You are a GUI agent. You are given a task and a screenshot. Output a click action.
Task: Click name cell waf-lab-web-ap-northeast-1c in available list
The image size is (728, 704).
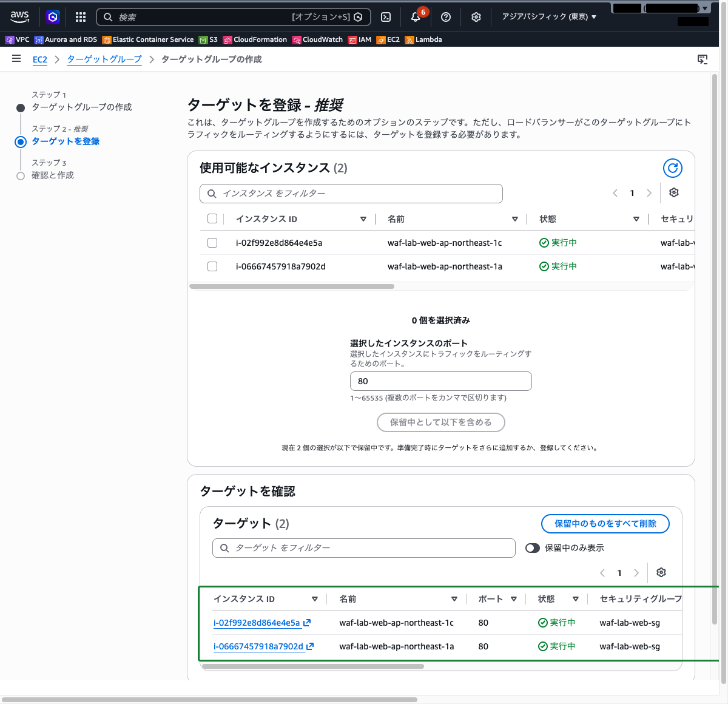click(445, 243)
